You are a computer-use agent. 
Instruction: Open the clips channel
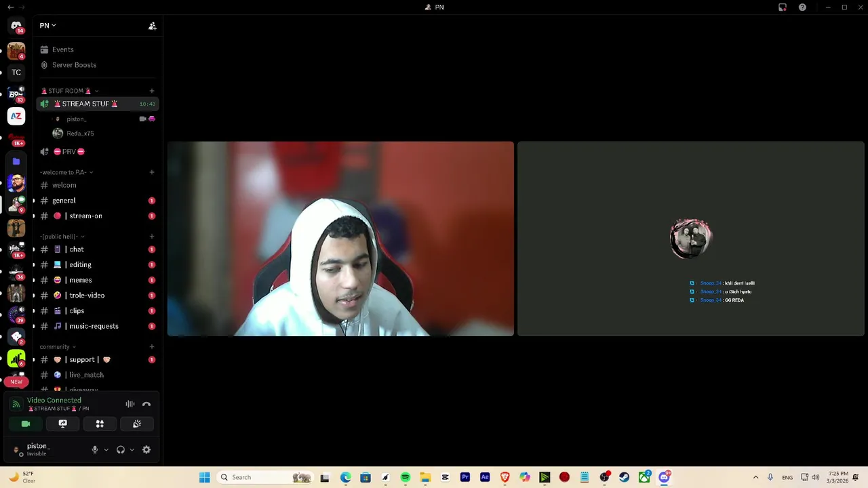point(97,311)
